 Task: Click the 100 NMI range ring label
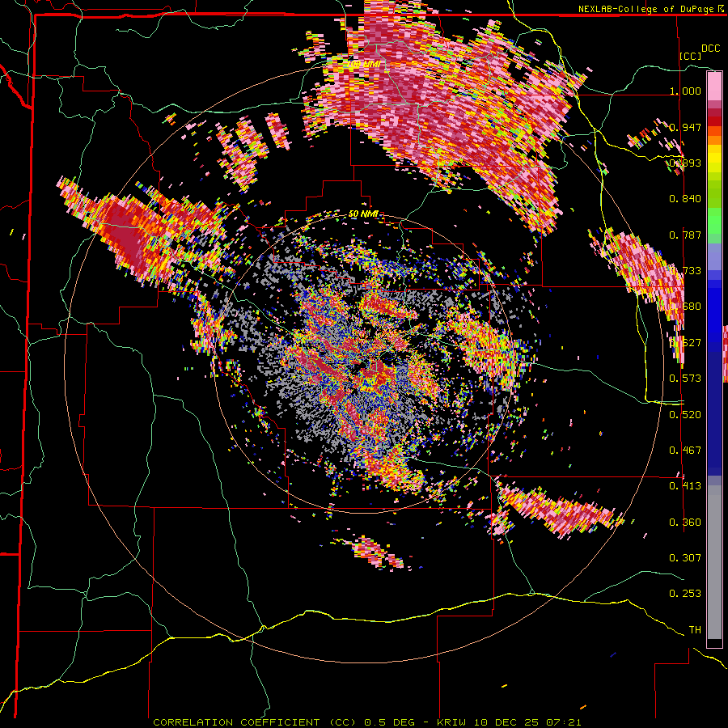365,64
